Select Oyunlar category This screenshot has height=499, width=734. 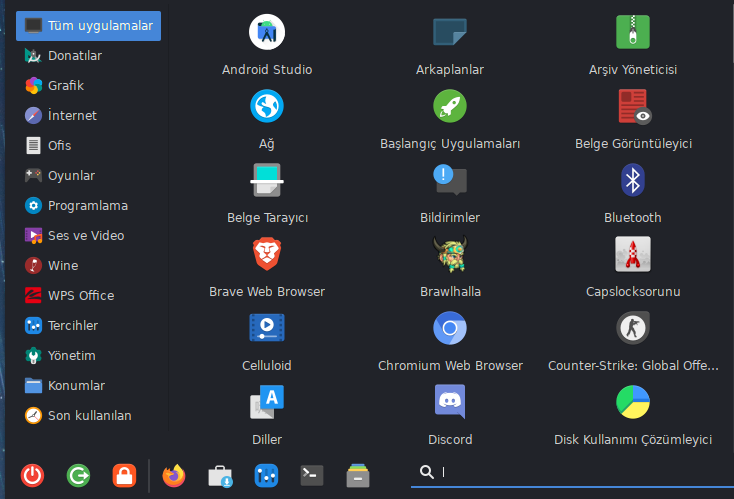[x=88, y=176]
